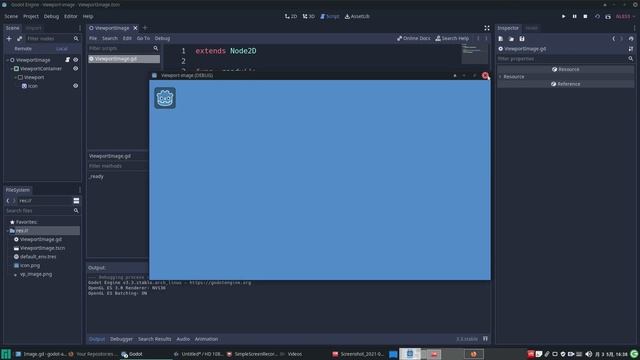Image resolution: width=640 pixels, height=360 pixels.
Task: Toggle FileSystem split view mode
Action: pos(76,200)
